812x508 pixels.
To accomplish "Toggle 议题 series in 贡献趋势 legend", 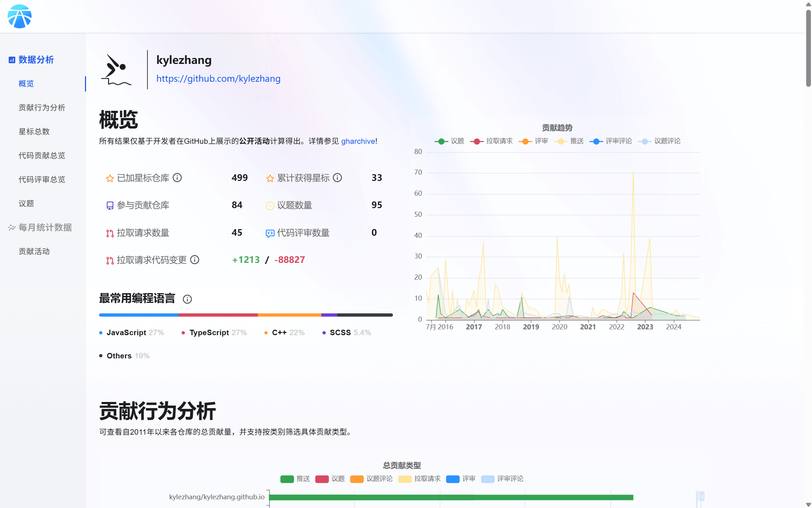I will click(449, 141).
